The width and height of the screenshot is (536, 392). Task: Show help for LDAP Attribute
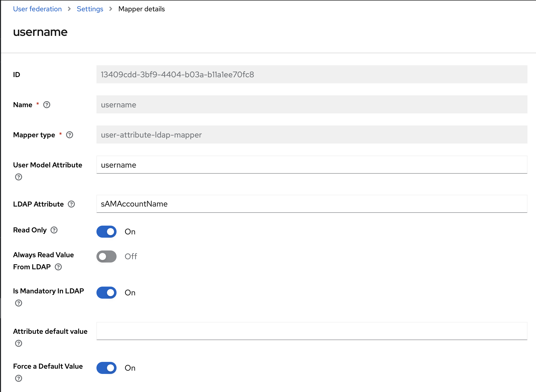coord(71,204)
